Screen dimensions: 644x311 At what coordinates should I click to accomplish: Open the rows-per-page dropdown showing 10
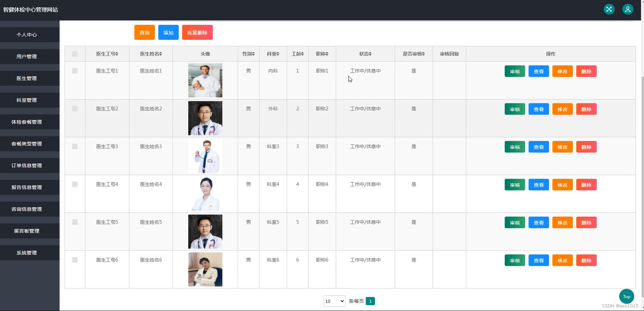coord(334,301)
